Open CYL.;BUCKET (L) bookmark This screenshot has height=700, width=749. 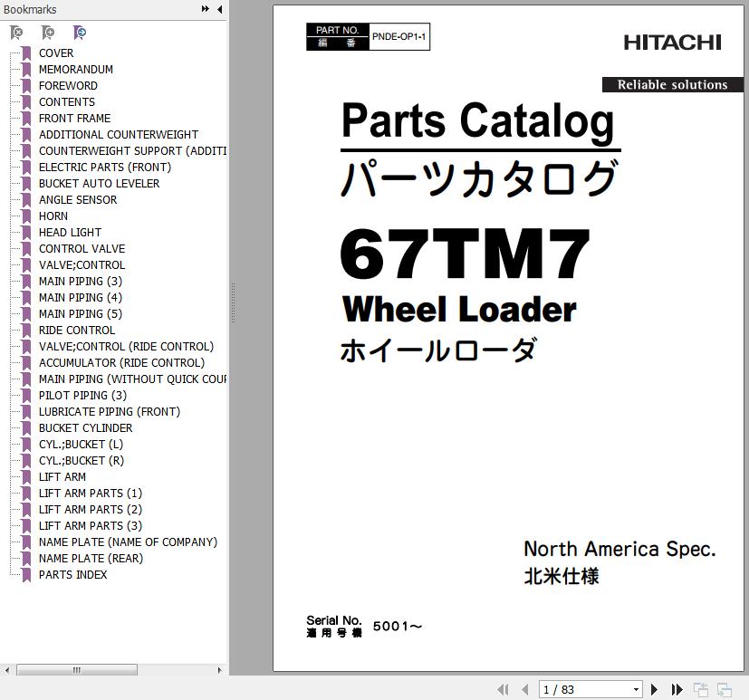[x=81, y=444]
